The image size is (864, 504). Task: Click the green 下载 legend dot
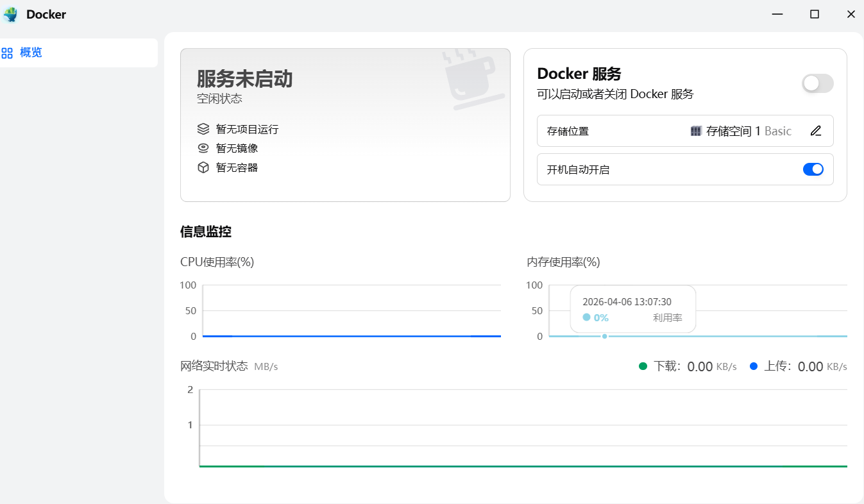click(643, 366)
